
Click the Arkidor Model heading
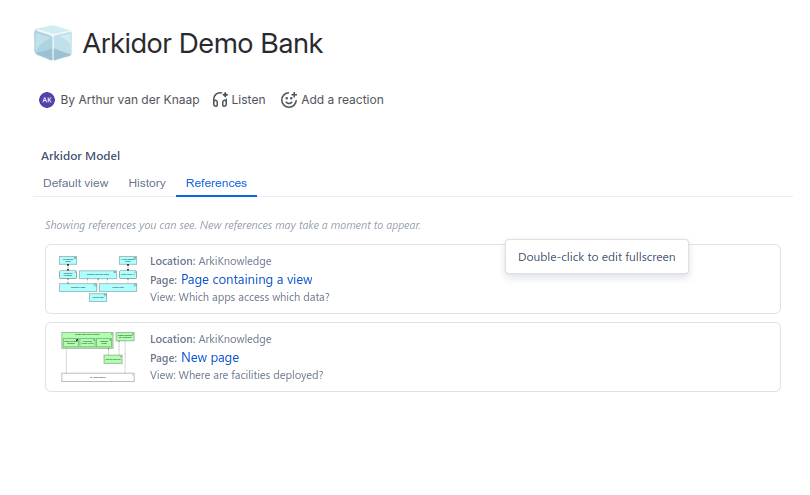(x=81, y=156)
